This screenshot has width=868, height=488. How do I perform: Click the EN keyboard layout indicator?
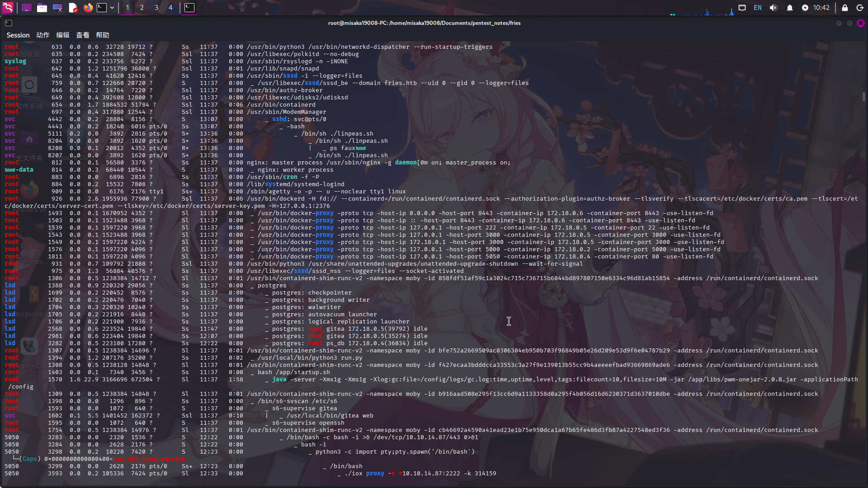coord(758,7)
